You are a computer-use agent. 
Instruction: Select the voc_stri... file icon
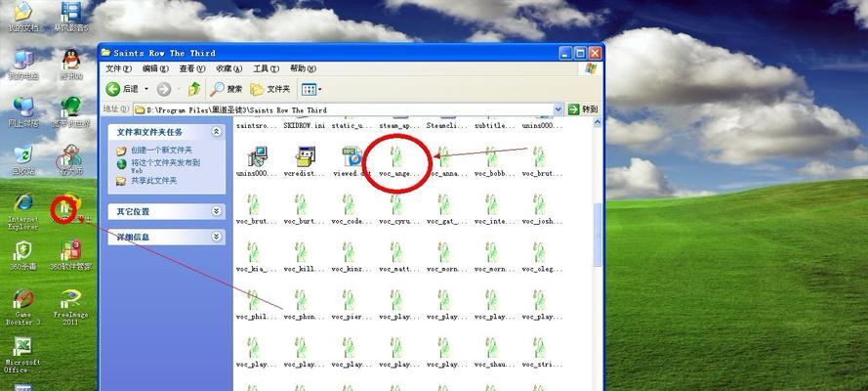(x=539, y=348)
